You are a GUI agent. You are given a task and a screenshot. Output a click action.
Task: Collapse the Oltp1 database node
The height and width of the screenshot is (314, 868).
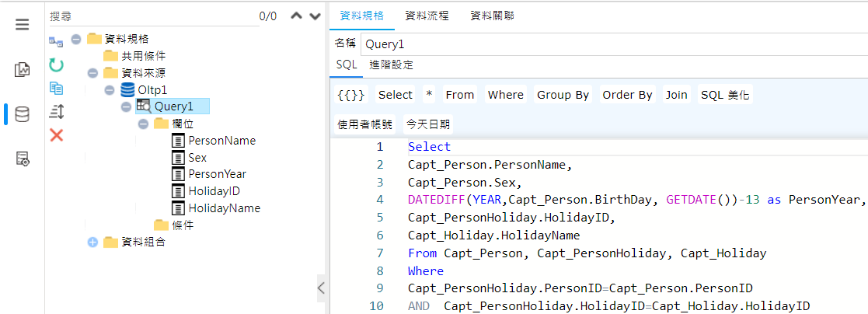[109, 89]
